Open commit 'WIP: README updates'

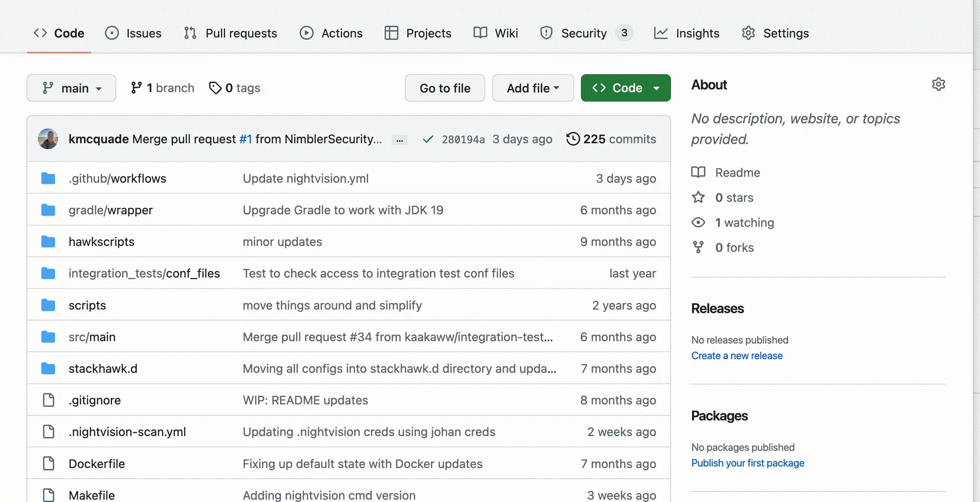coord(305,400)
